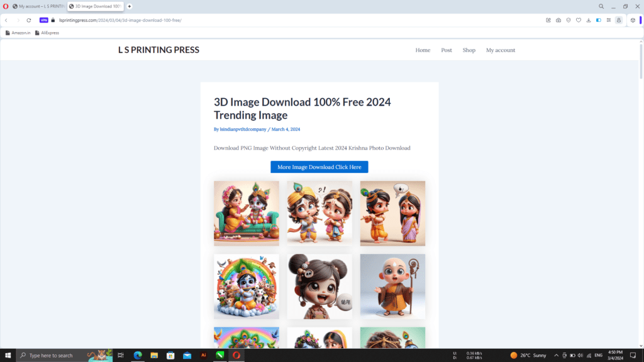Click the blue half-toggle extension icon
The height and width of the screenshot is (362, 644).
coord(599,20)
